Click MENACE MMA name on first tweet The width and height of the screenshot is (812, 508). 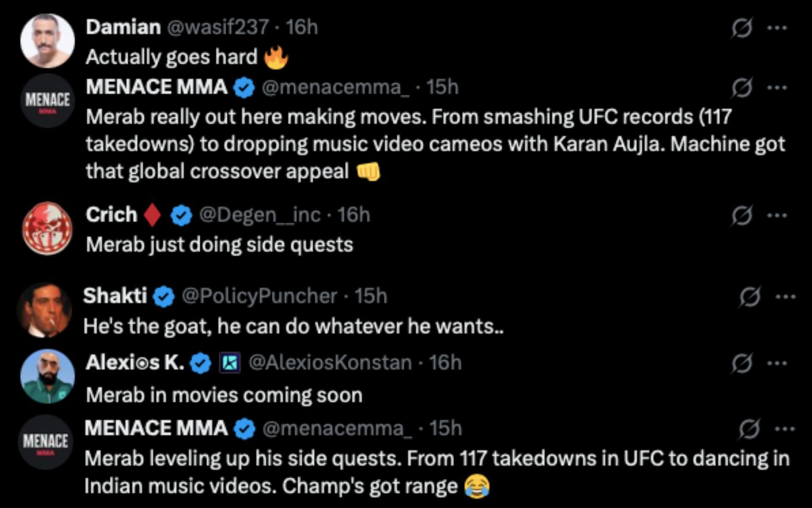(156, 87)
